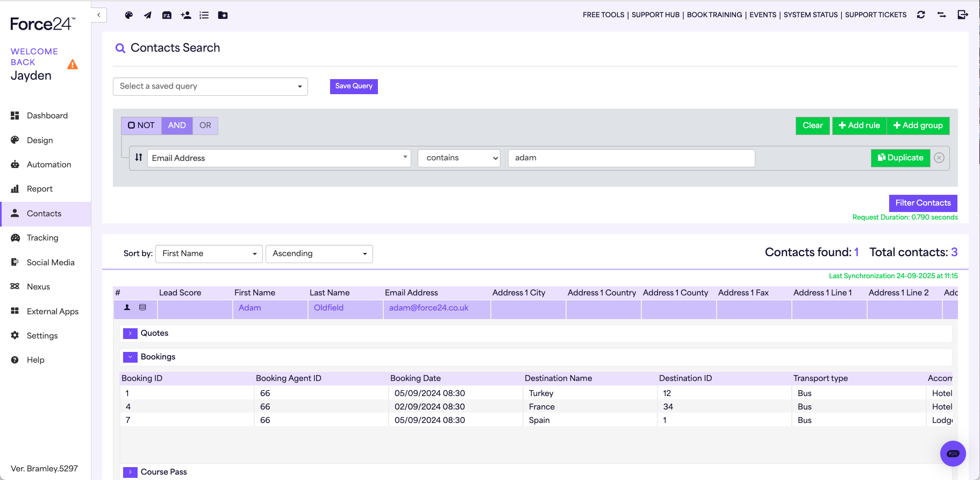Click the add person icon in toolbar
980x480 pixels.
[x=186, y=15]
